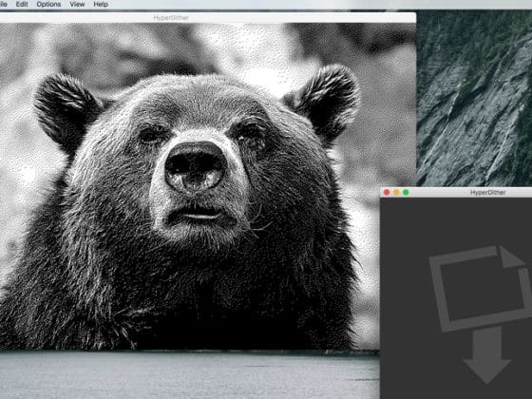The width and height of the screenshot is (532, 399).
Task: Open the Edit menu
Action: [22, 4]
